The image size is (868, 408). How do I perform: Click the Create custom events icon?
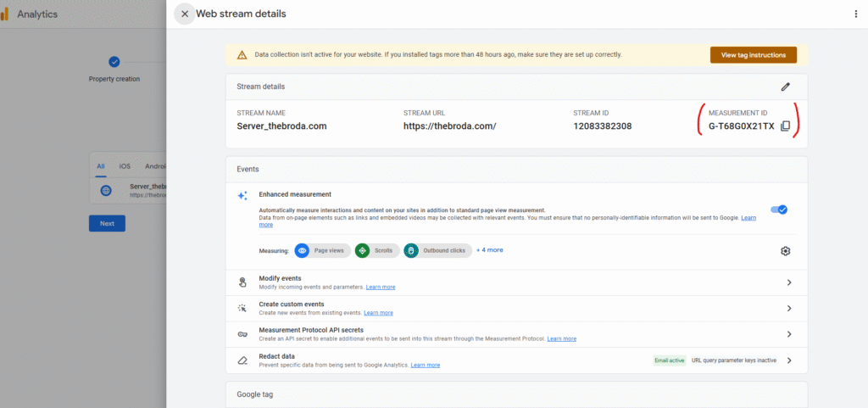point(242,309)
